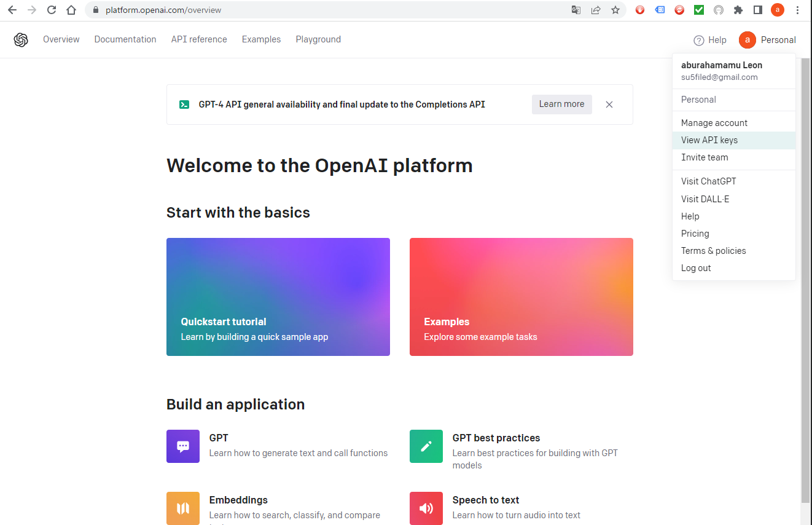Image resolution: width=812 pixels, height=525 pixels.
Task: Click the aburahamamu Leon name
Action: pyautogui.click(x=722, y=65)
